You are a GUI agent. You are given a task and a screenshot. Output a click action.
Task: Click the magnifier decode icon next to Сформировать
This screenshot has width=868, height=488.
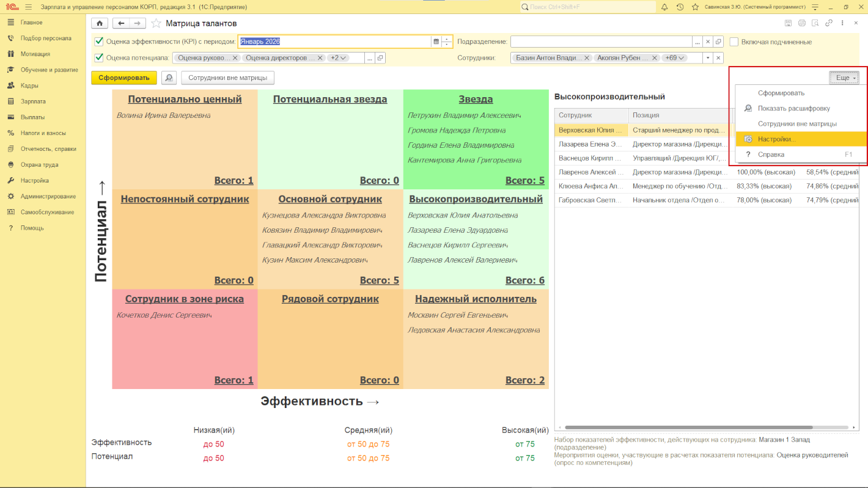(169, 78)
